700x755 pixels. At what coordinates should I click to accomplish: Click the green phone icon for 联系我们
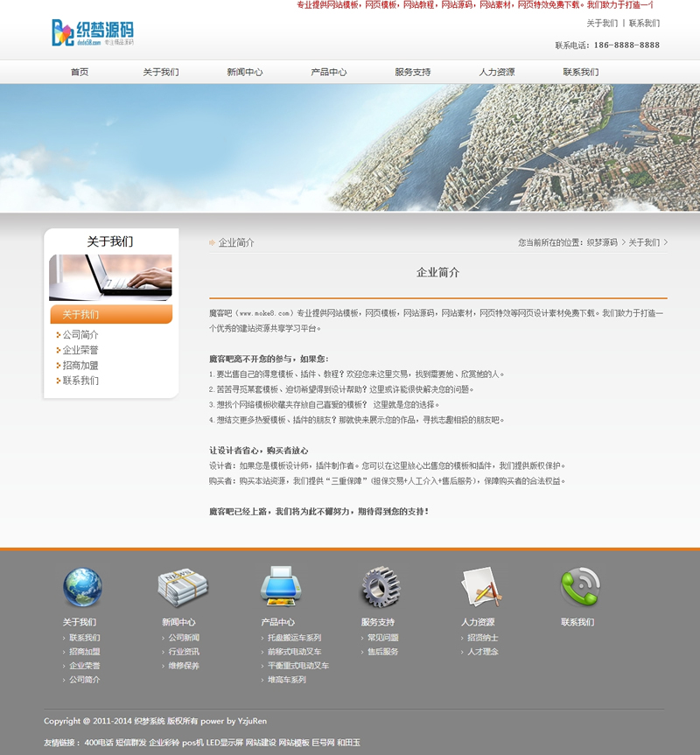point(579,587)
